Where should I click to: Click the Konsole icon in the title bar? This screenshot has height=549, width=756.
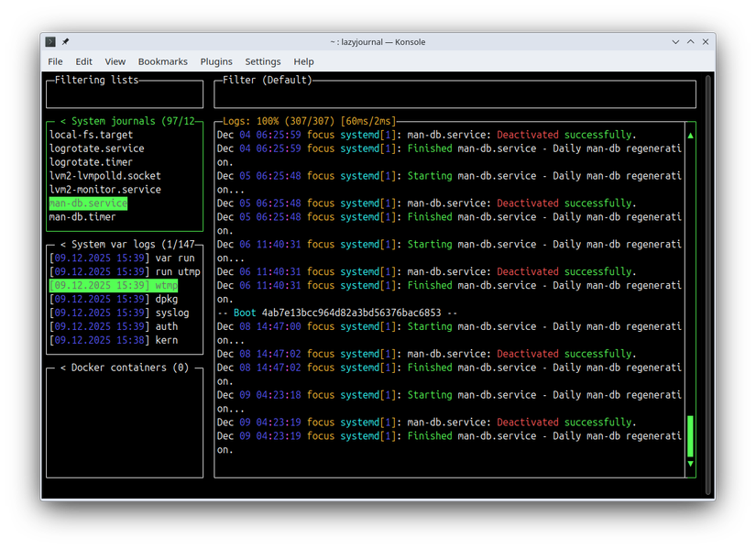[49, 41]
